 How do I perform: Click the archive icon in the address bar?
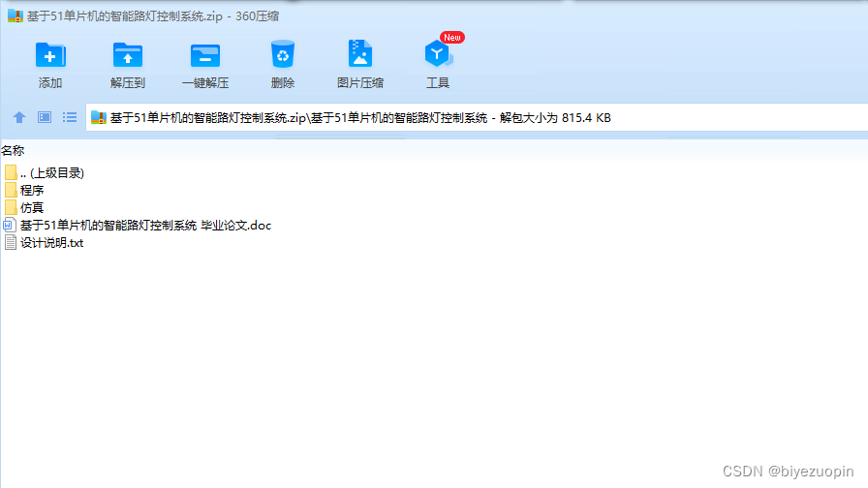click(99, 117)
